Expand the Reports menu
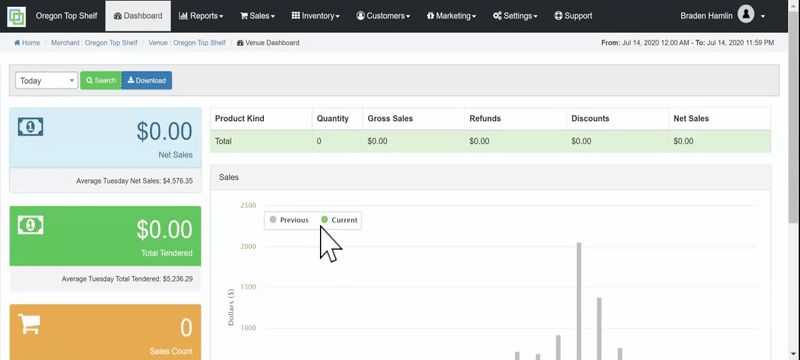Screen dimensions: 800x360 (x=201, y=16)
